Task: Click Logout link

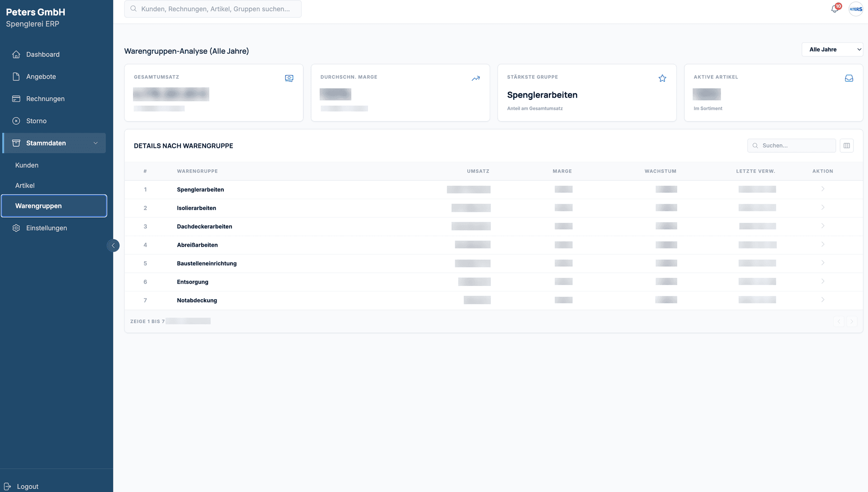Action: click(x=28, y=486)
